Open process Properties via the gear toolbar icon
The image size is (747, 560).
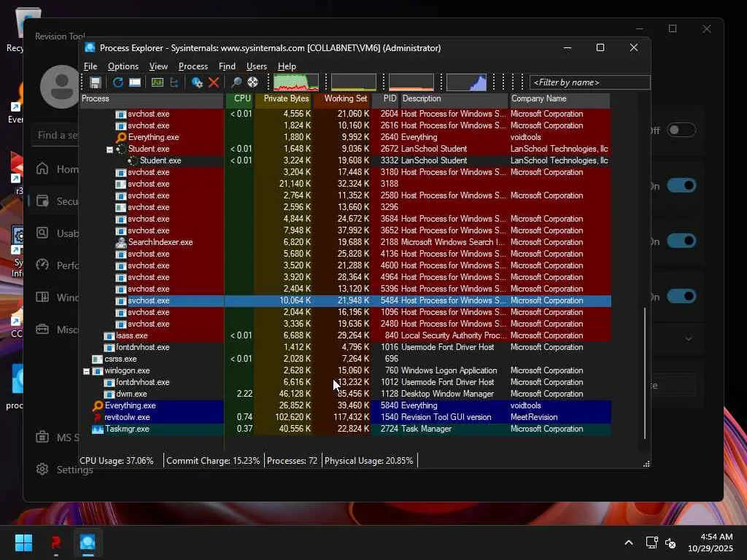coord(197,82)
